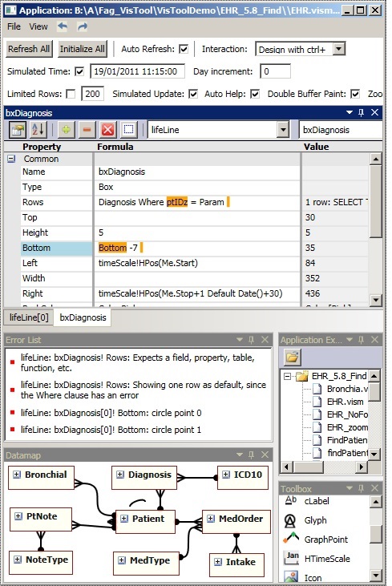Viewport: 392px width, 586px height.
Task: Open the View menu
Action: coord(38,26)
